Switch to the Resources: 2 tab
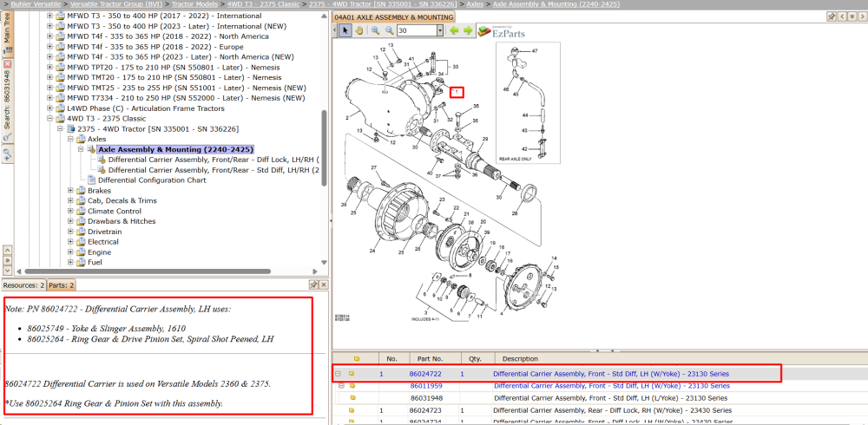 point(23,285)
